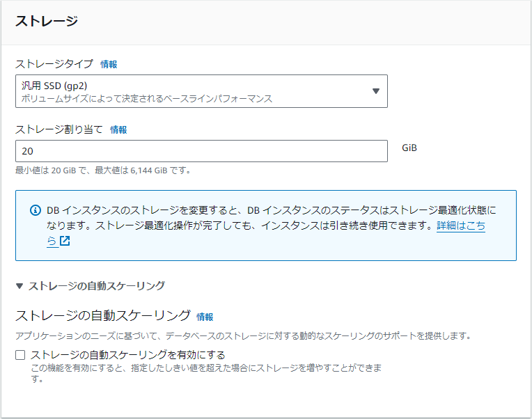
Task: Open 情報 link beside ストレージタイプ
Action: [x=109, y=65]
